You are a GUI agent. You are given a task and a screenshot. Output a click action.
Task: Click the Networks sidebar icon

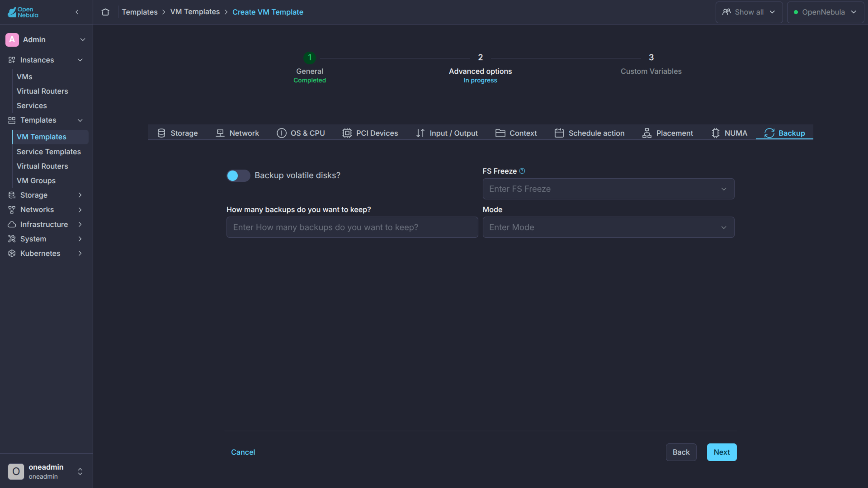pyautogui.click(x=12, y=210)
